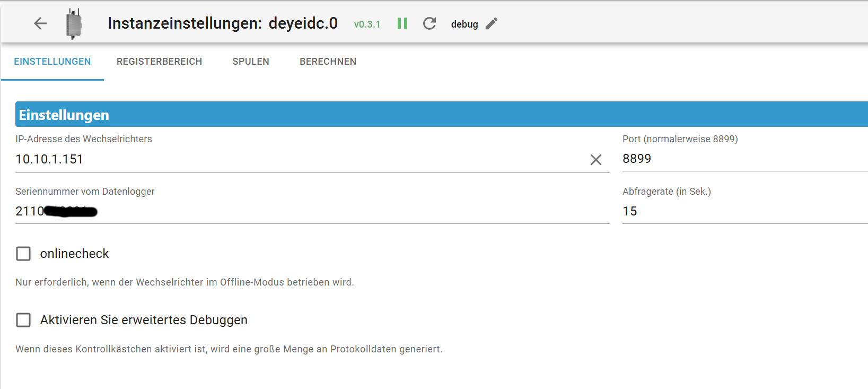Click the 'Aktivieren Sie erweitertes Debuggen' label
Viewport: 868px width, 389px height.
point(144,320)
